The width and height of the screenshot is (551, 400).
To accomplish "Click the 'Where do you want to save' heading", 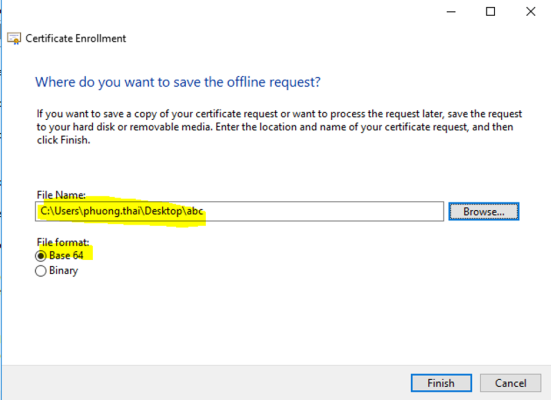I will (178, 82).
